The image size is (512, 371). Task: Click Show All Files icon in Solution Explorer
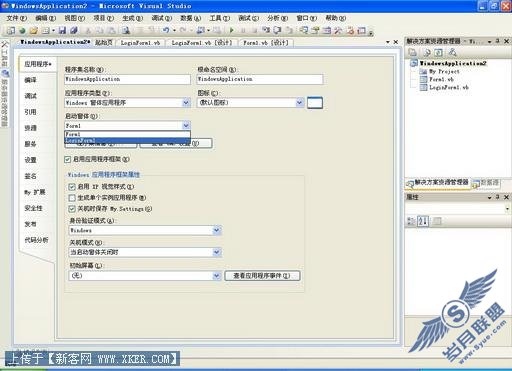(427, 52)
